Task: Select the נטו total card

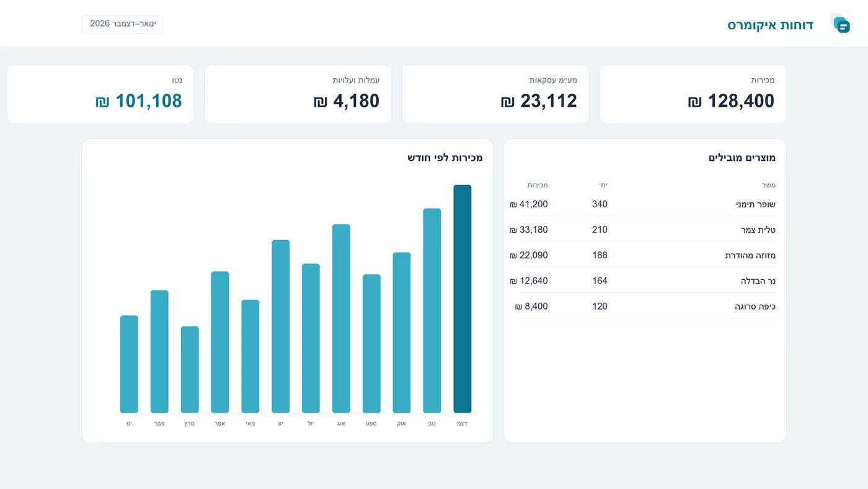Action: (100, 94)
